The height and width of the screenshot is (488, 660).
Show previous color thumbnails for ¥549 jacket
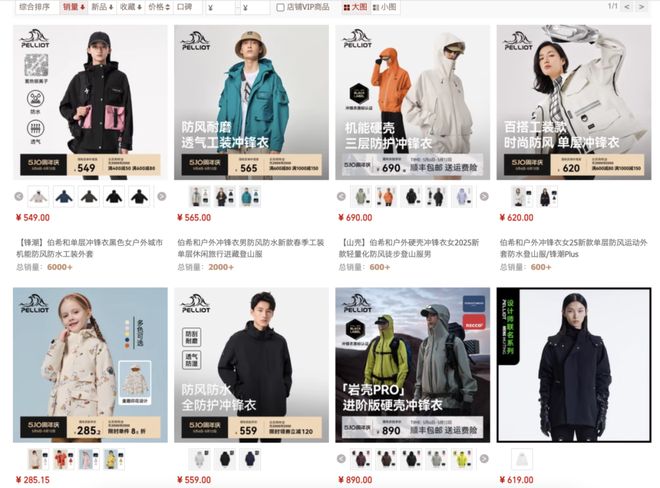tap(19, 196)
